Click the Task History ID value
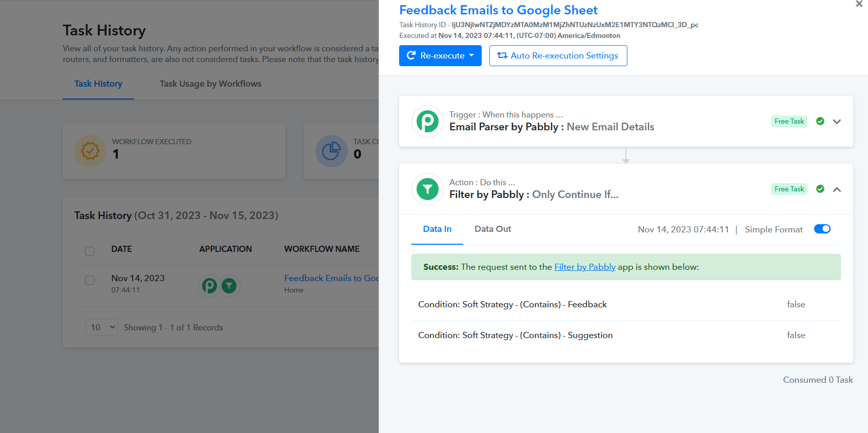 coord(575,25)
